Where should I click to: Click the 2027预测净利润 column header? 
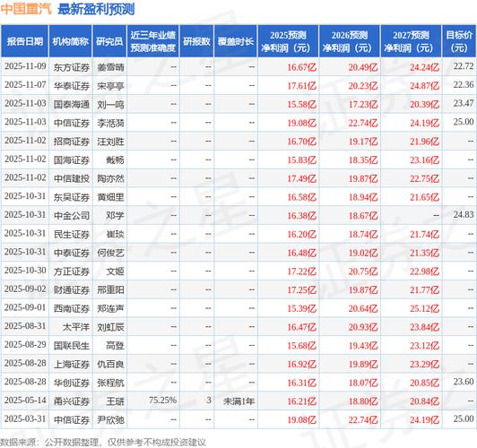coord(411,41)
